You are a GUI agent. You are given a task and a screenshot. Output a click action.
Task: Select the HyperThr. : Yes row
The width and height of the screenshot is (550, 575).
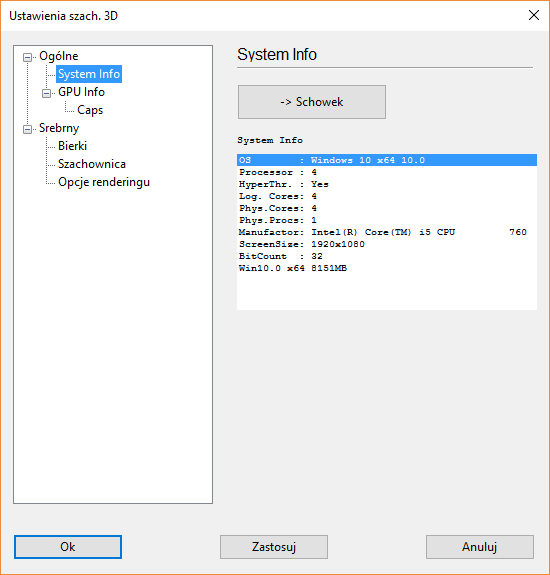click(387, 184)
